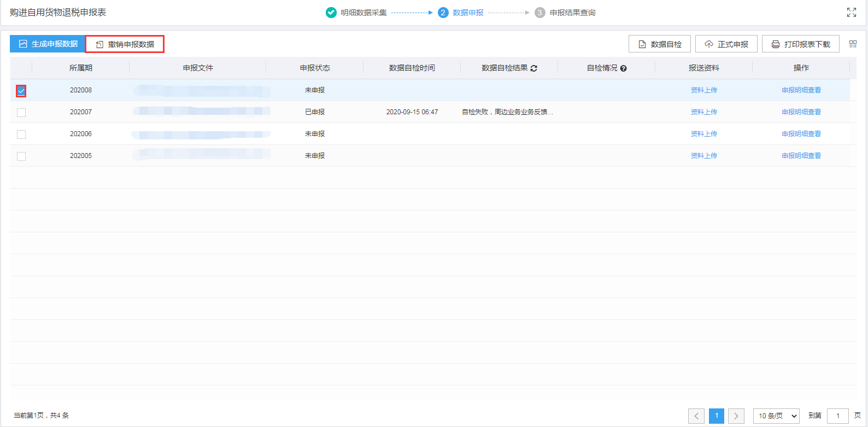Click 生成申报数据 button
868x427 pixels.
pos(48,44)
